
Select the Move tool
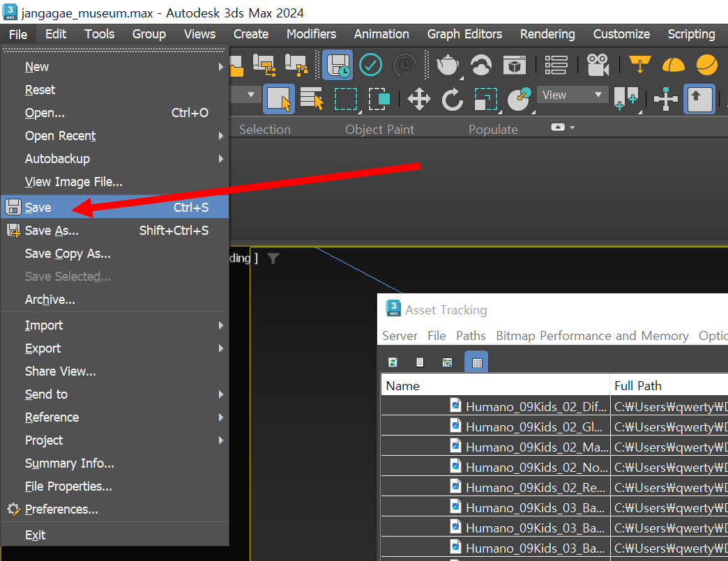(419, 99)
